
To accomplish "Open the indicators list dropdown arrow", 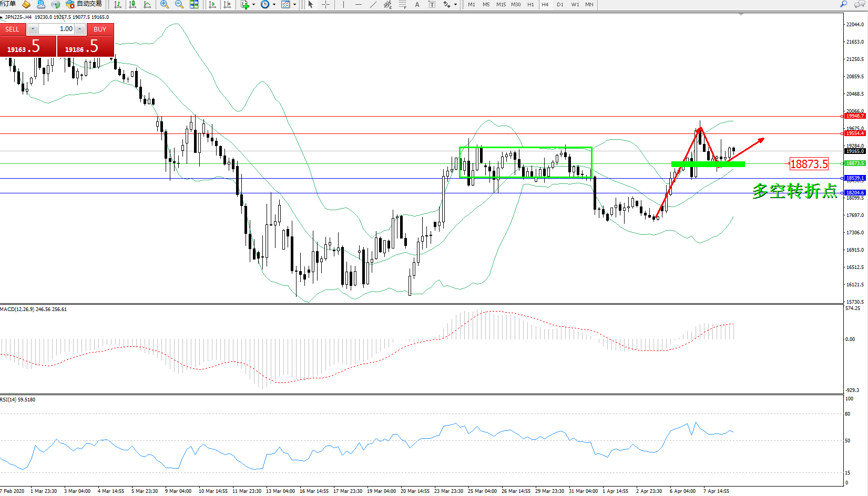I will (254, 5).
